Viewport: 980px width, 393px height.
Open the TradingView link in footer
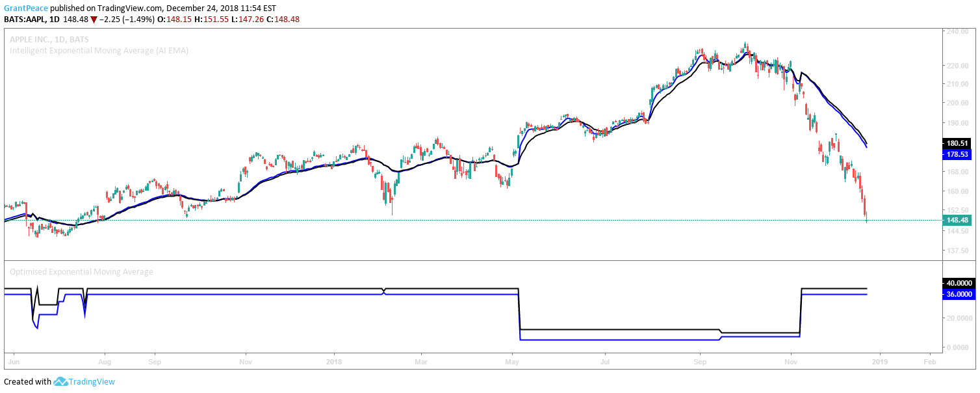pos(92,382)
